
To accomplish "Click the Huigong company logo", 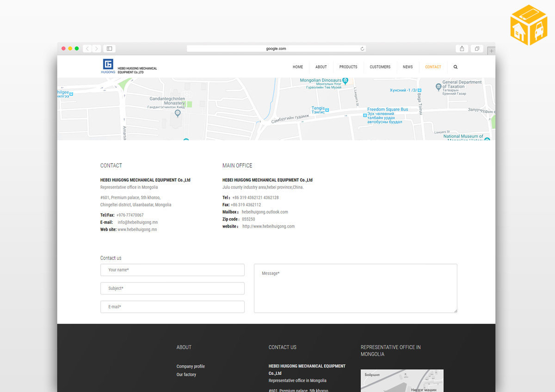I will pyautogui.click(x=108, y=67).
